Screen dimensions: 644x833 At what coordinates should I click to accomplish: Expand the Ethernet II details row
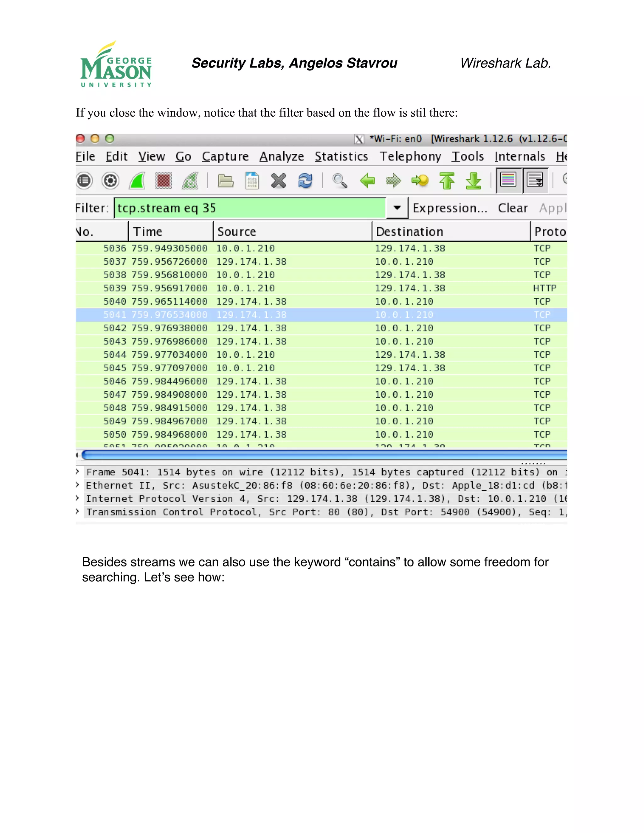point(77,485)
